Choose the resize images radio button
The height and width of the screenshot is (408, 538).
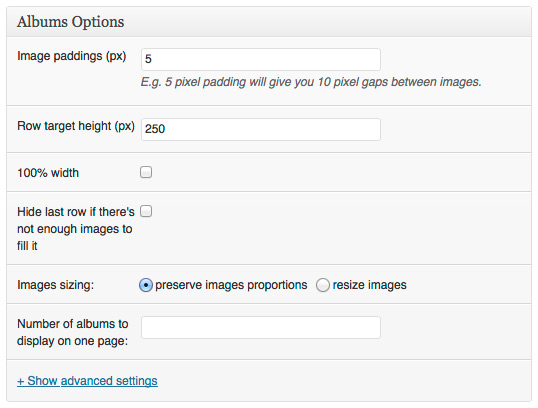click(x=323, y=285)
